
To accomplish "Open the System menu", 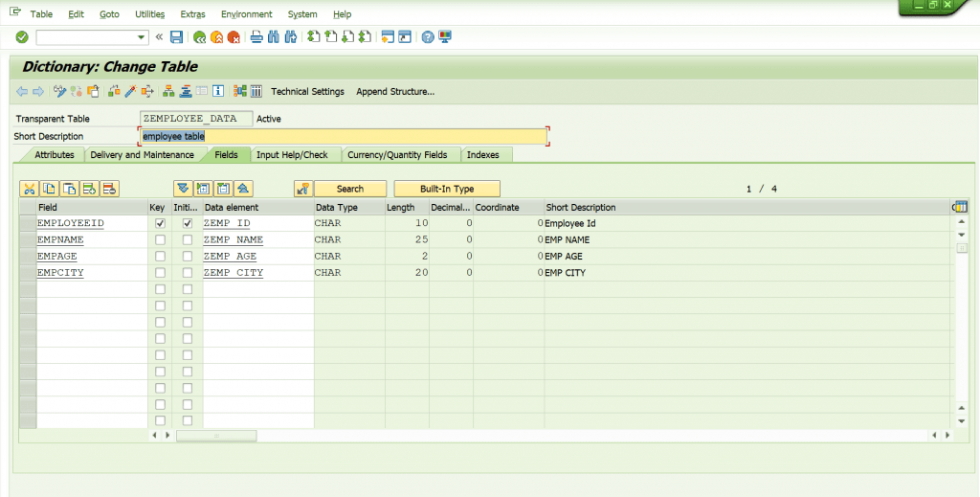I will pos(302,13).
